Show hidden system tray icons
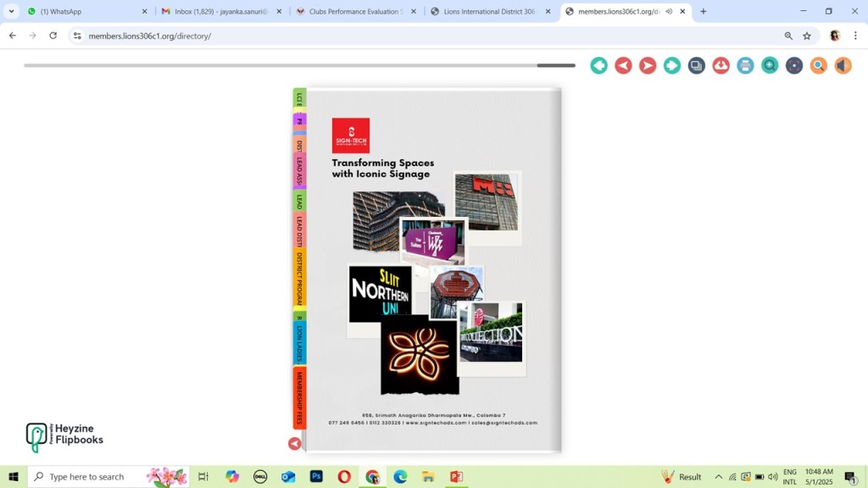This screenshot has width=868, height=488. coord(719,477)
